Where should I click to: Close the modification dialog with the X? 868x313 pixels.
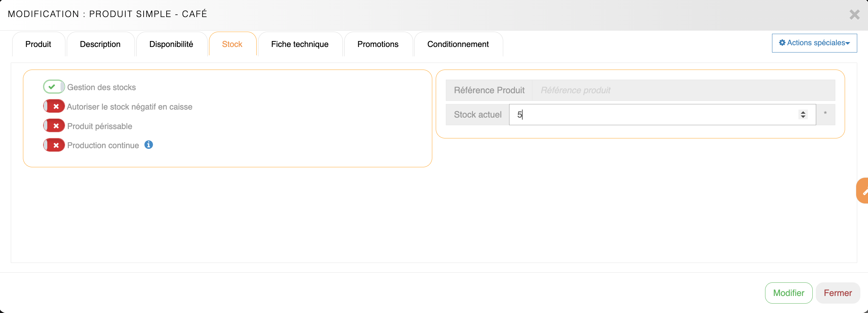coord(854,15)
